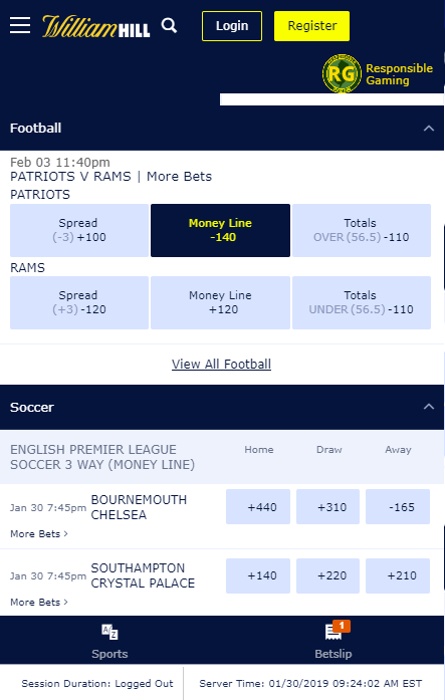445x700 pixels.
Task: Pick Chelsea away odds -165
Action: (x=398, y=507)
